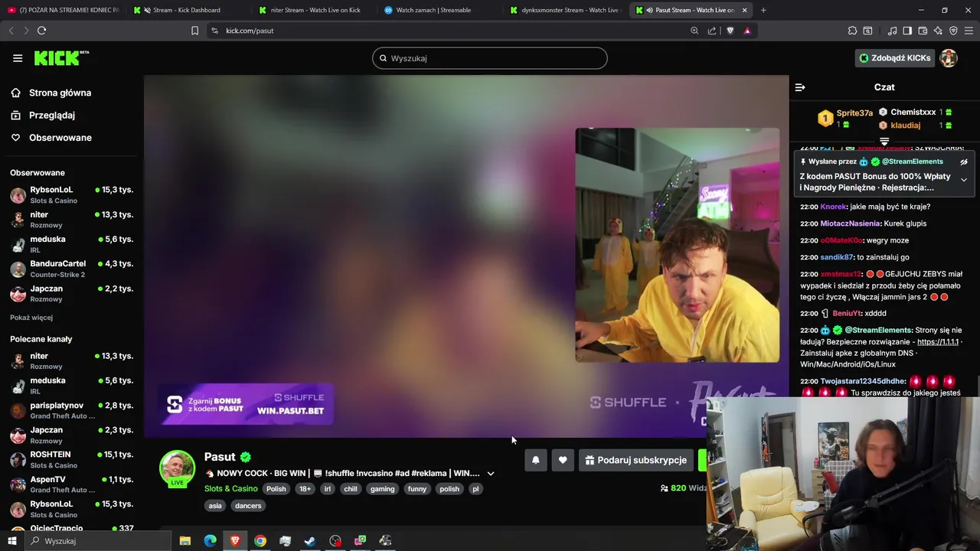
Task: Open AspenTV recommended channel
Action: [72, 484]
